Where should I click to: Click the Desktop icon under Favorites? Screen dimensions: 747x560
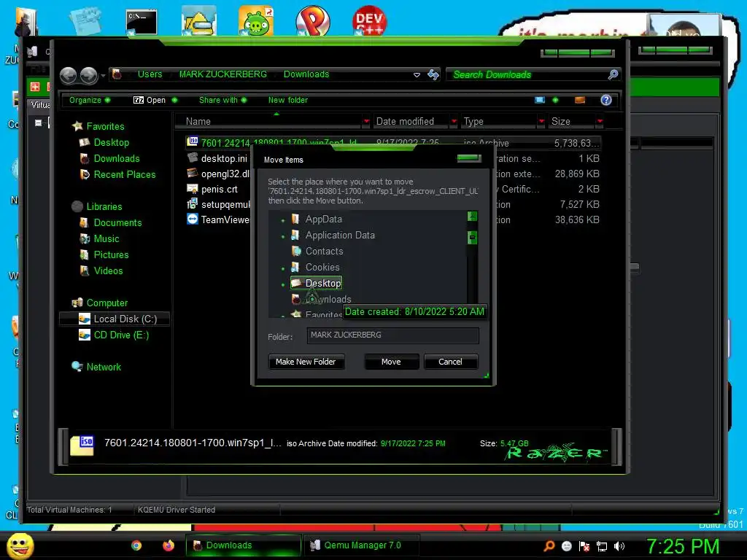[85, 142]
